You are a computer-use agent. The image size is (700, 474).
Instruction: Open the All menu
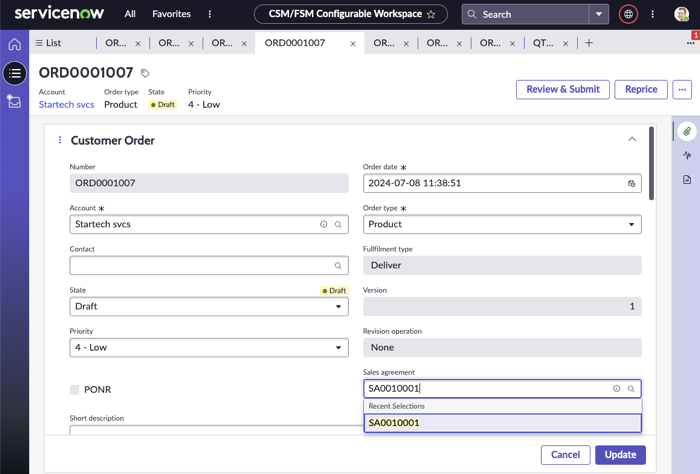[x=130, y=14]
